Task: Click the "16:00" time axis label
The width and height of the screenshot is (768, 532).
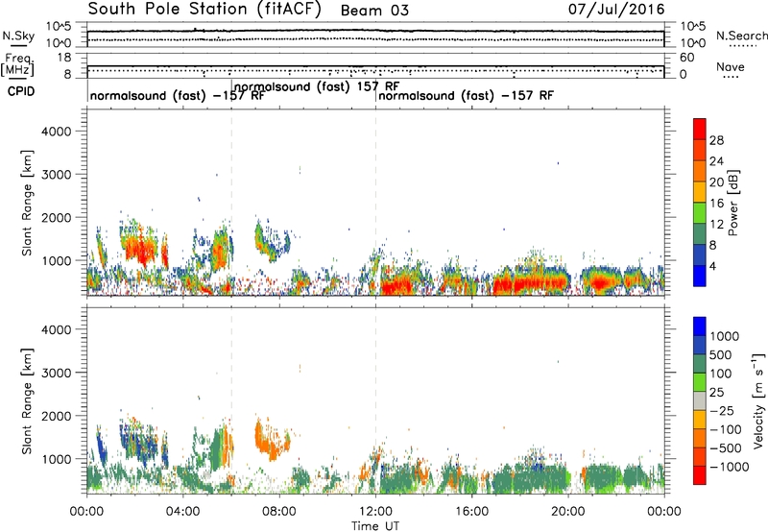Action: coord(471,512)
